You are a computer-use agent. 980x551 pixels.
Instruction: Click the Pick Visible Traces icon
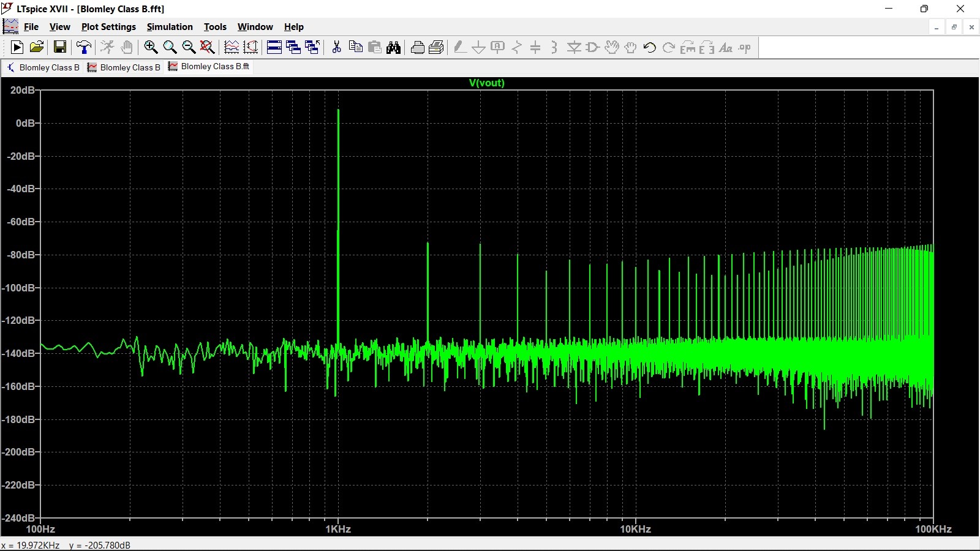pyautogui.click(x=232, y=47)
